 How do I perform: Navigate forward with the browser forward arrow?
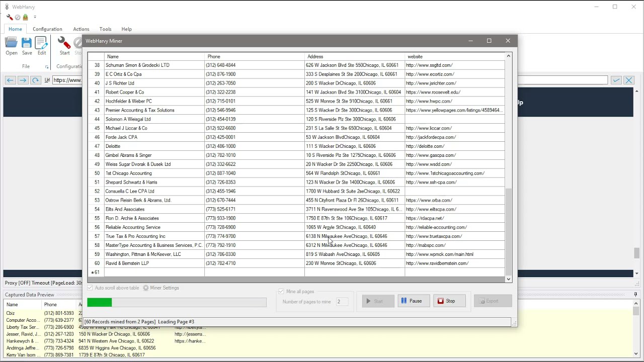coord(23,80)
